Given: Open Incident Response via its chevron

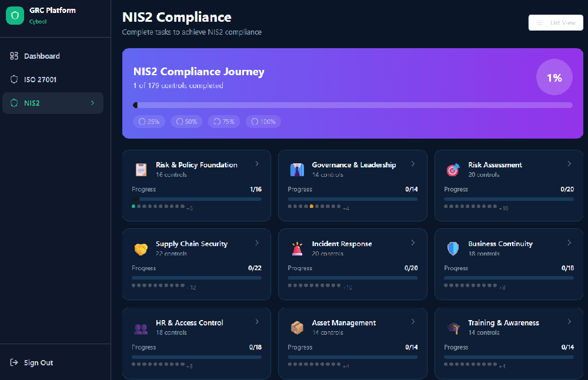Looking at the screenshot, I should pyautogui.click(x=413, y=243).
